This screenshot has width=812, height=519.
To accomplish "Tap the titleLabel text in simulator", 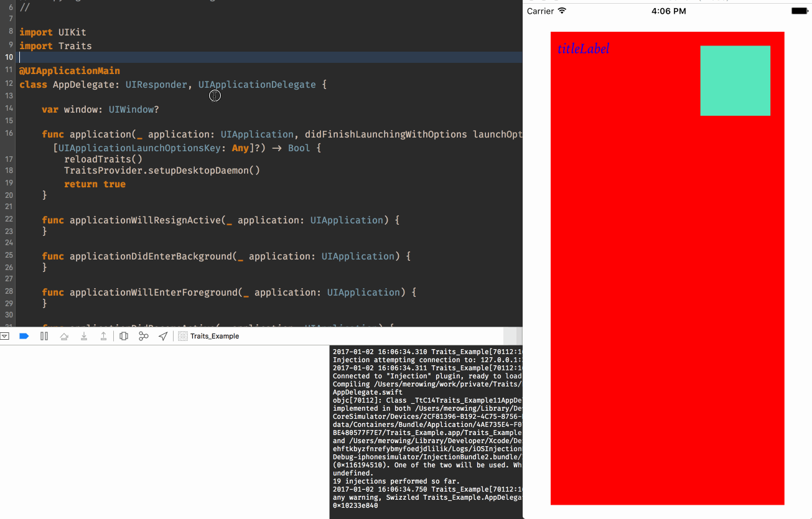I will pos(583,49).
